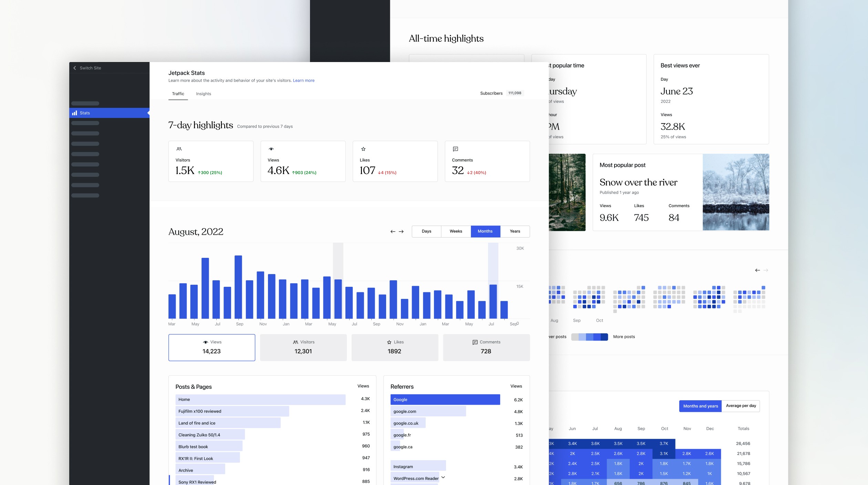Click the comment icon on Comments highlight card
The width and height of the screenshot is (868, 485).
click(x=455, y=149)
